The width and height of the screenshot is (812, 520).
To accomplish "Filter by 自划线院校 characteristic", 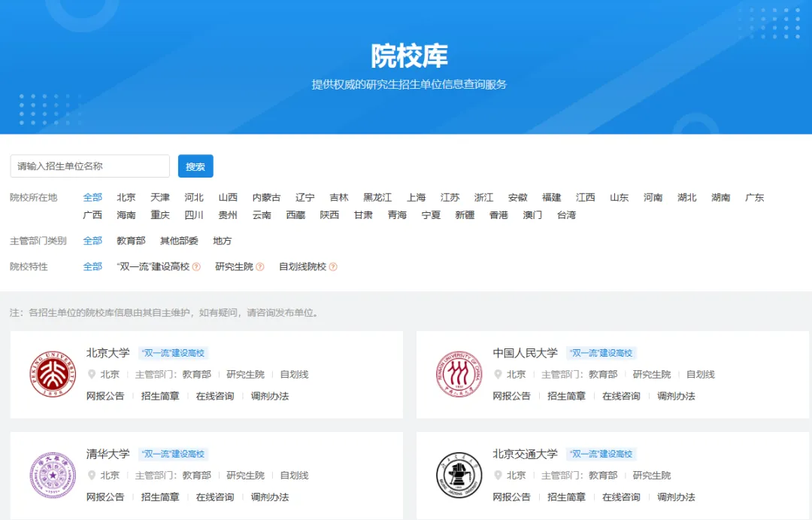I will 302,266.
